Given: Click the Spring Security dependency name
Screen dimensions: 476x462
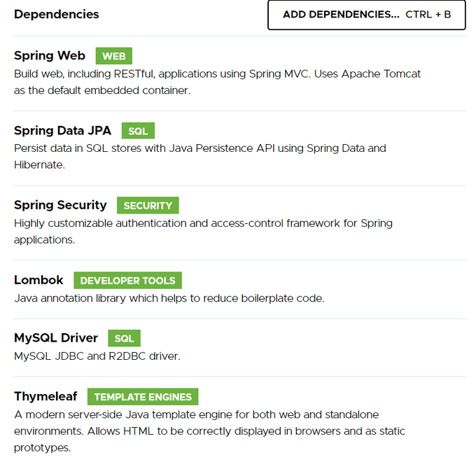Looking at the screenshot, I should point(60,205).
